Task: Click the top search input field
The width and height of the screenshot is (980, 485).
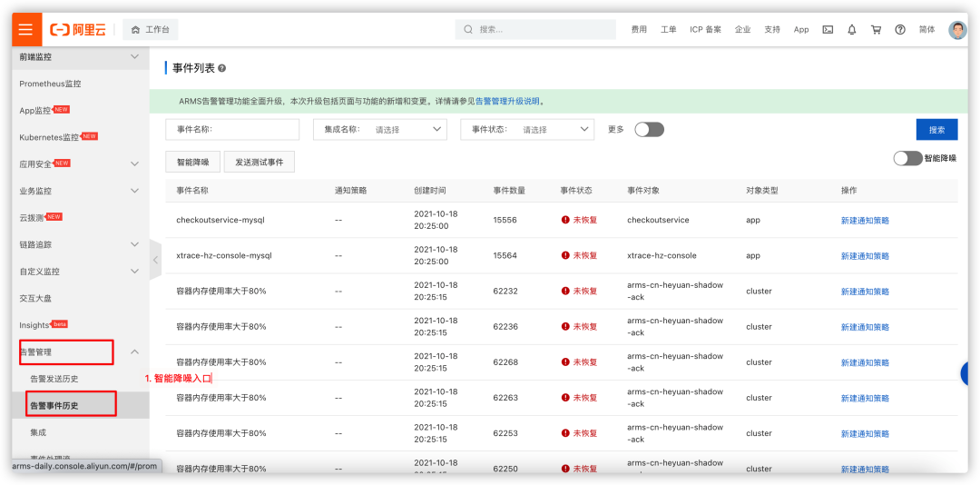Action: point(535,29)
